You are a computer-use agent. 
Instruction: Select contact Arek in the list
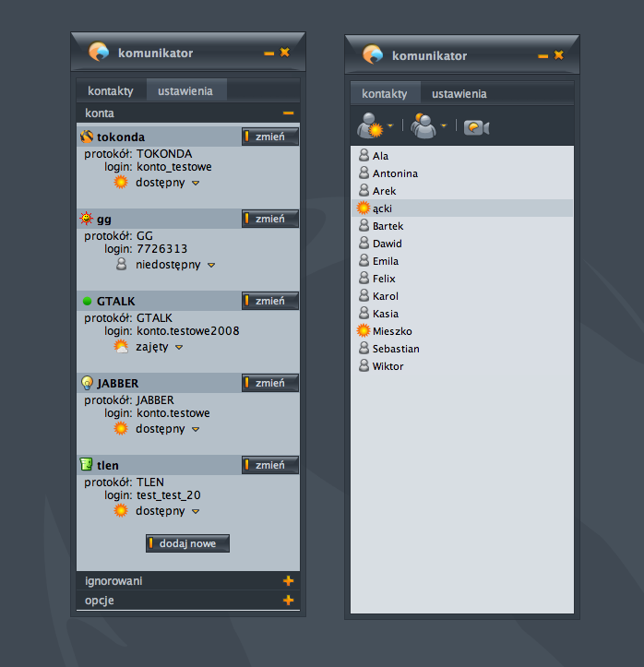coord(462,191)
